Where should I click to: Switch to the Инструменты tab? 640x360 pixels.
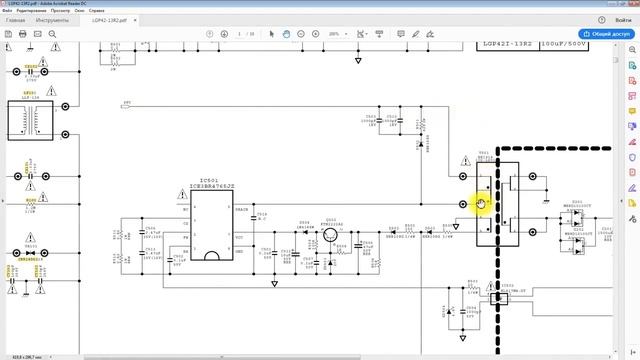point(52,20)
